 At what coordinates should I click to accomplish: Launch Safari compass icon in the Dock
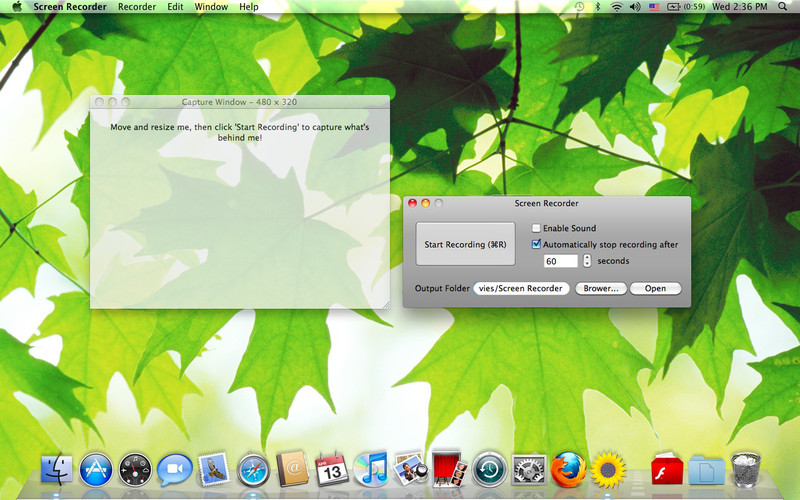[253, 469]
